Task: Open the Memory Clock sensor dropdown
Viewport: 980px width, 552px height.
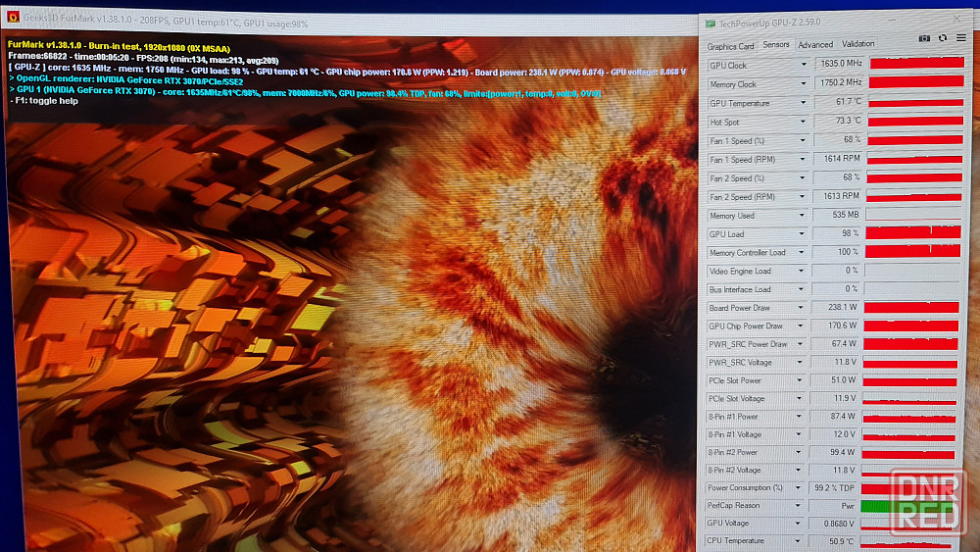Action: pyautogui.click(x=804, y=83)
